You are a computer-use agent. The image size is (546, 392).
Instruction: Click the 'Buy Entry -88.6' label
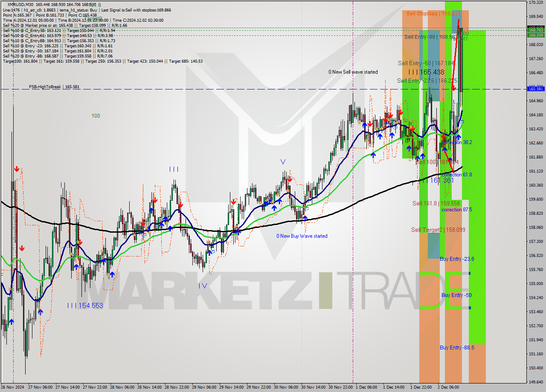[x=457, y=348]
